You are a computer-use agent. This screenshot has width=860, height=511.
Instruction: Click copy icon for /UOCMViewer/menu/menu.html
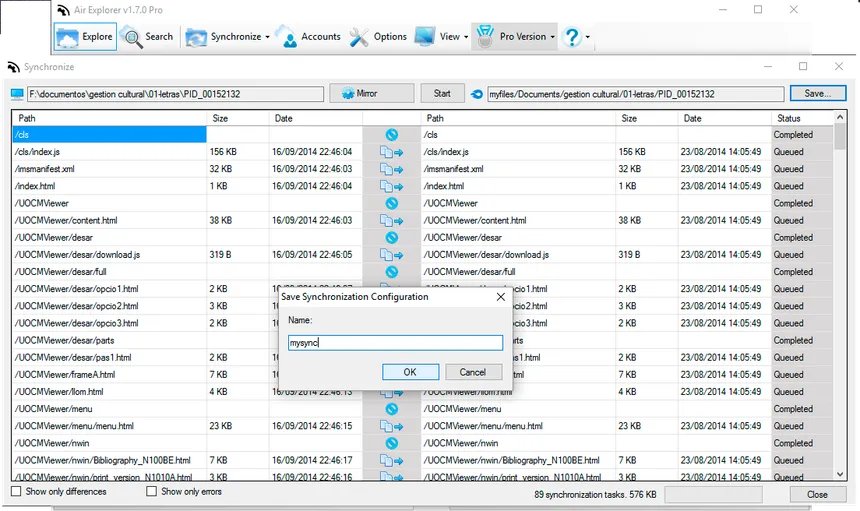[x=392, y=427]
